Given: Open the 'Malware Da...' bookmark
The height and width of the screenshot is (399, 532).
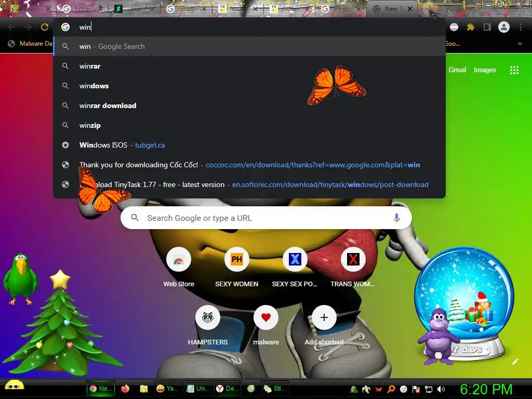Looking at the screenshot, I should (x=30, y=44).
